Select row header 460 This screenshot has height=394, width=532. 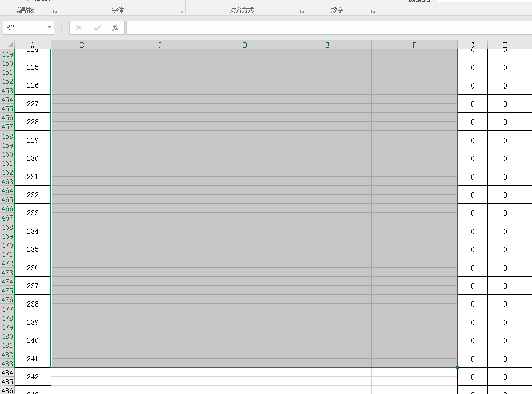point(7,154)
